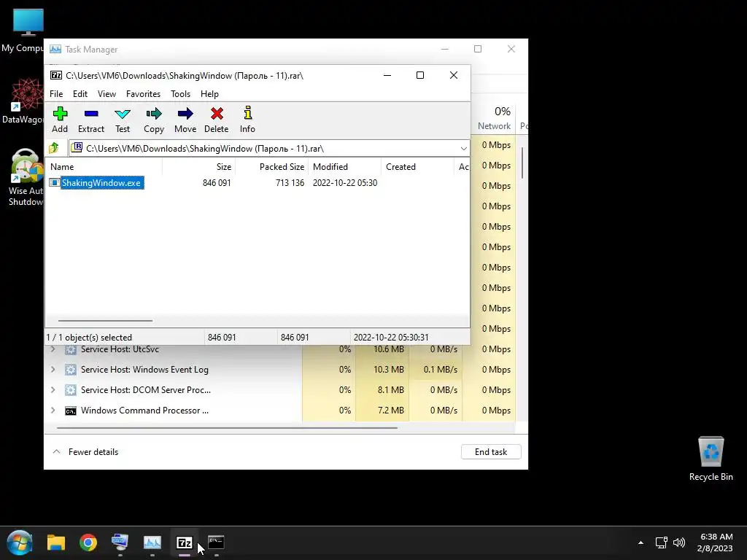Sort by the Name column header
The image size is (747, 560).
click(x=105, y=167)
